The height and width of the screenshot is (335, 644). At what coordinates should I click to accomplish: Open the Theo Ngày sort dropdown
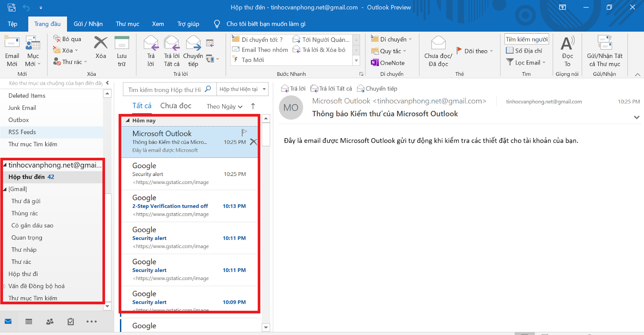225,106
